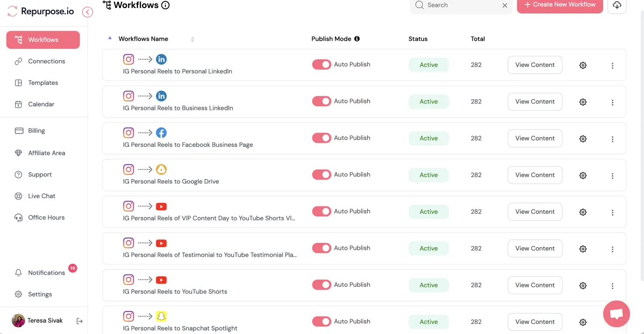Open more options menu for YouTube Testimonial workflow
This screenshot has height=334, width=644.
coord(612,249)
